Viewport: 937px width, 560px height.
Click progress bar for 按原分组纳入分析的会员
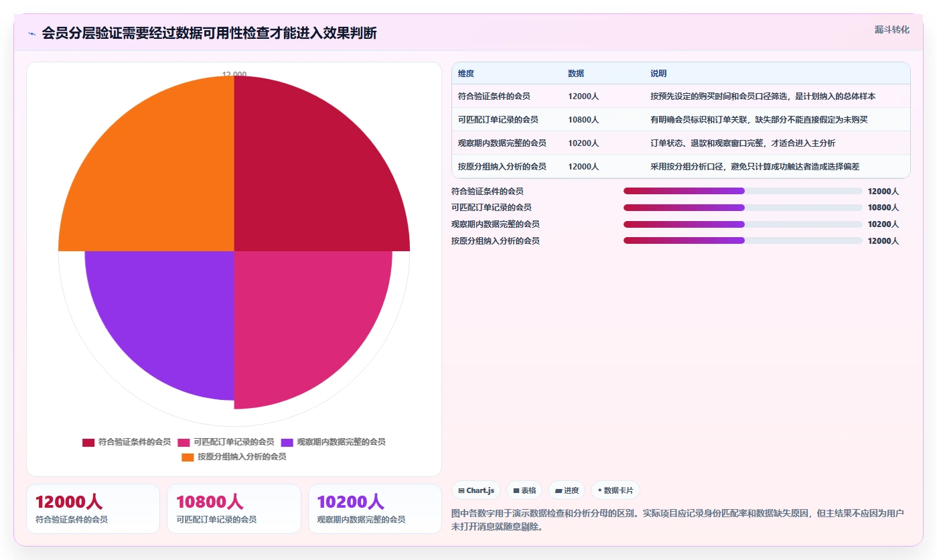pyautogui.click(x=743, y=240)
